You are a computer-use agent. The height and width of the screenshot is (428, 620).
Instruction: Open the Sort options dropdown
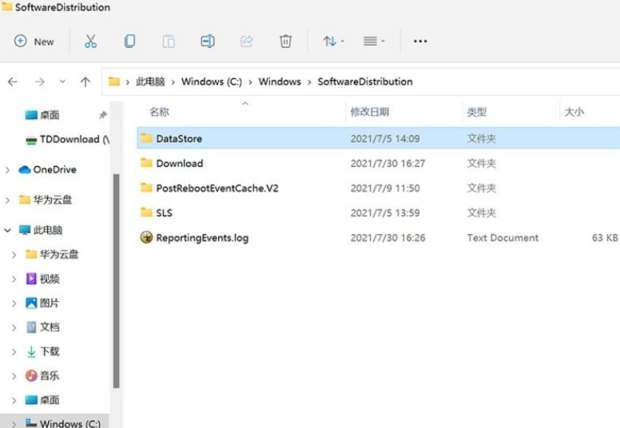[x=333, y=41]
